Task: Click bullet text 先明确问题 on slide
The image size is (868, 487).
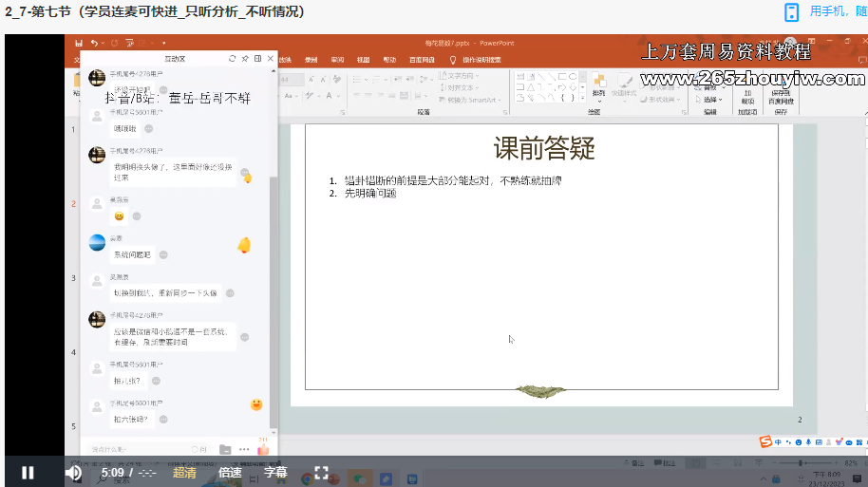Action: 370,193
